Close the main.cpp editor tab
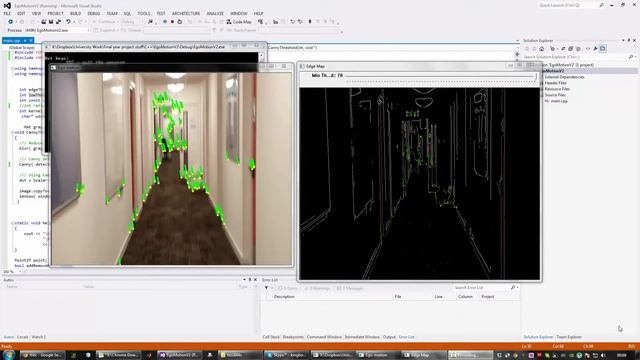 pyautogui.click(x=31, y=40)
